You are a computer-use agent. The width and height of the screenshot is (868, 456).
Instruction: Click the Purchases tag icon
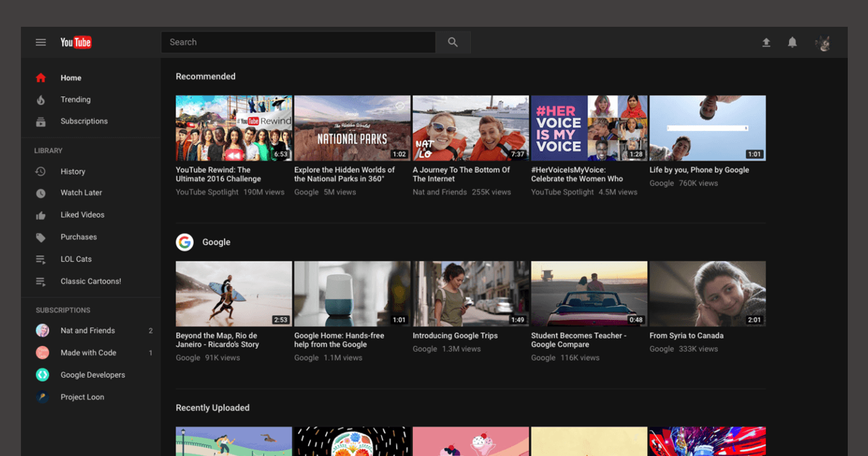(x=41, y=237)
